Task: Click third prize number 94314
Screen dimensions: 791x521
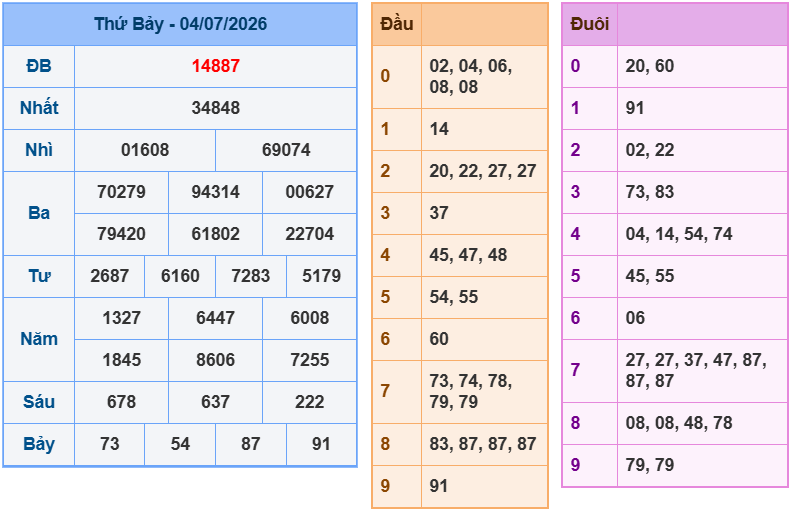Action: tap(215, 192)
